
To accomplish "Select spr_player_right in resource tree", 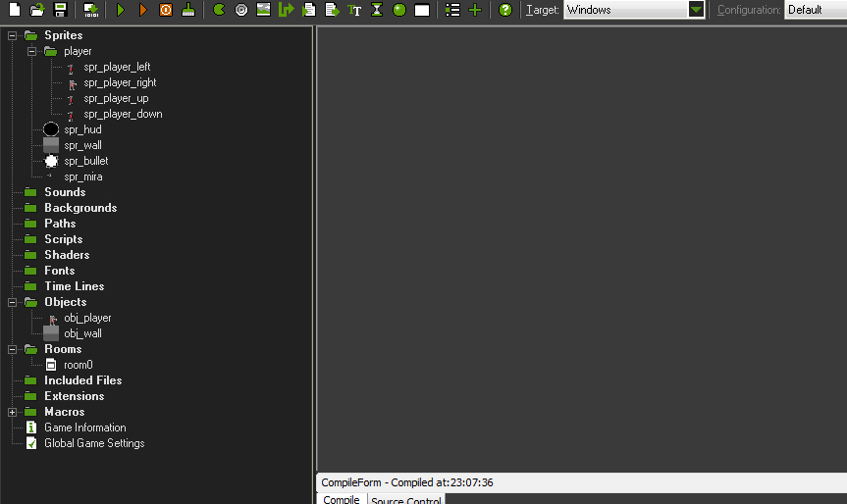I will pyautogui.click(x=120, y=82).
